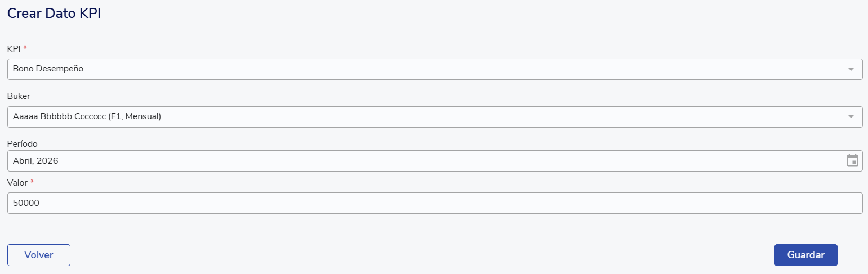Click the red asterisk beside the KPI label
Screen dimensions: 868x274
25,48
